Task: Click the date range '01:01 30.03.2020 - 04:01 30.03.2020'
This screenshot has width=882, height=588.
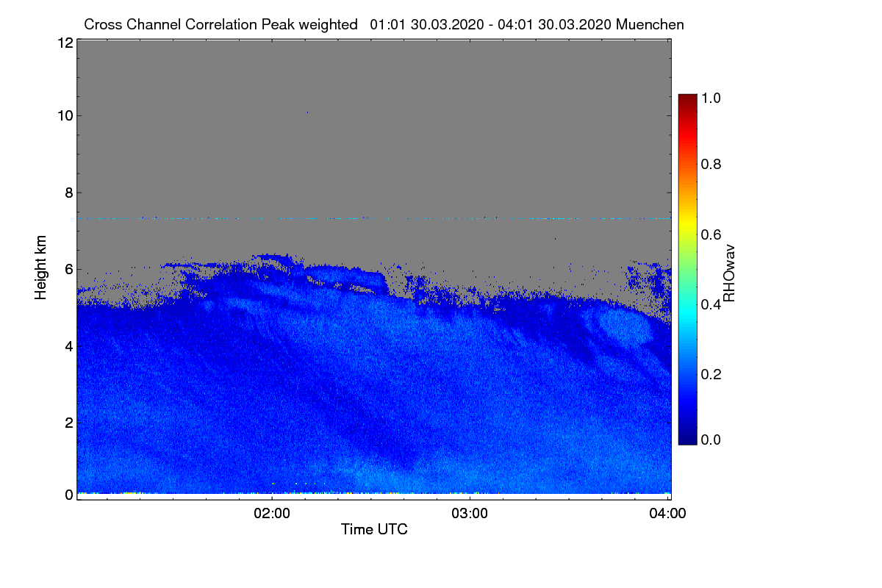Action: 491,24
